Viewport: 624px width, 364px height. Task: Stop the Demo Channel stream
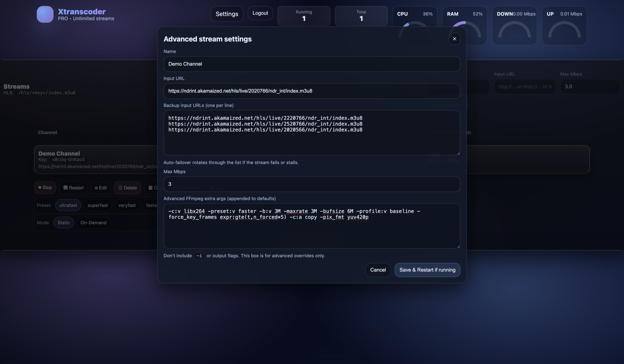(45, 188)
